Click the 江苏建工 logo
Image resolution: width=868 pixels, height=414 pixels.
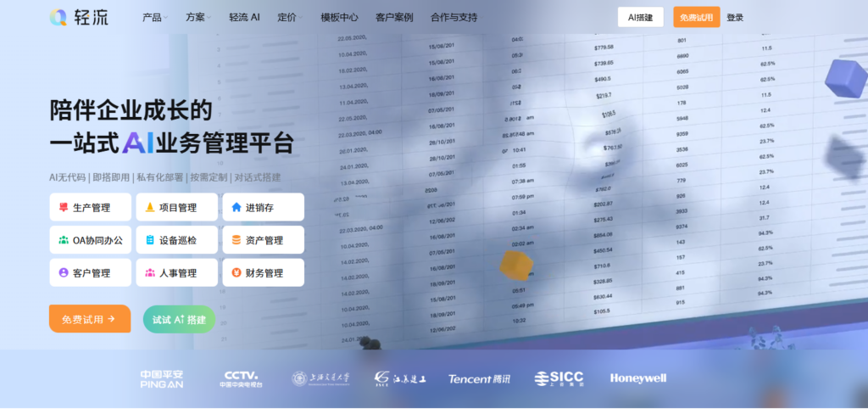pyautogui.click(x=400, y=379)
